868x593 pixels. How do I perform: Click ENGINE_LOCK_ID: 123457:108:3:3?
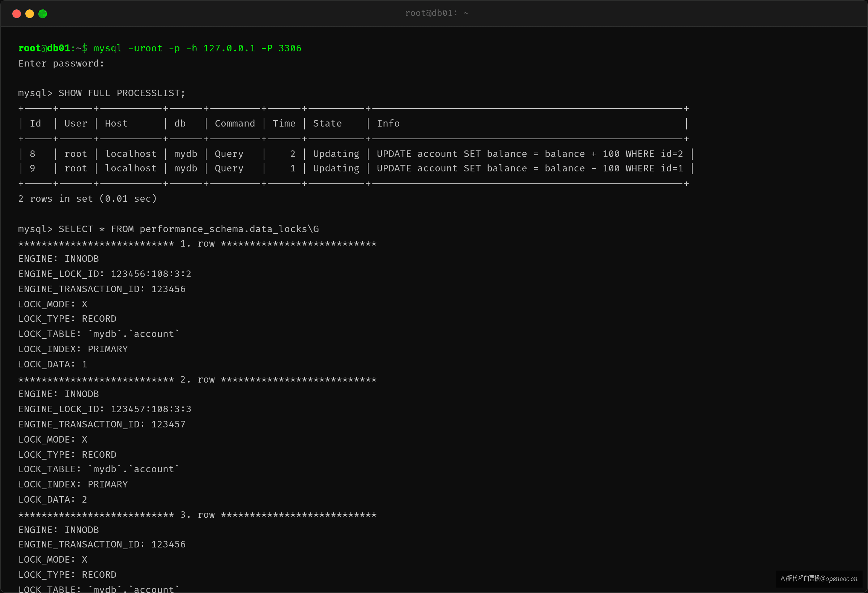click(105, 409)
